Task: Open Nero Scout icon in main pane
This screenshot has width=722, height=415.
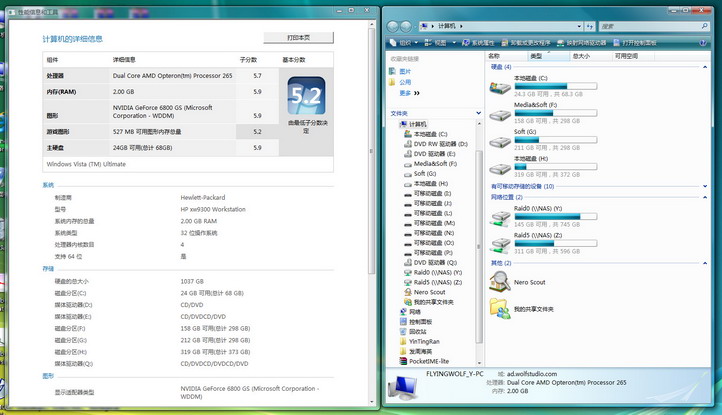Action: (500, 283)
